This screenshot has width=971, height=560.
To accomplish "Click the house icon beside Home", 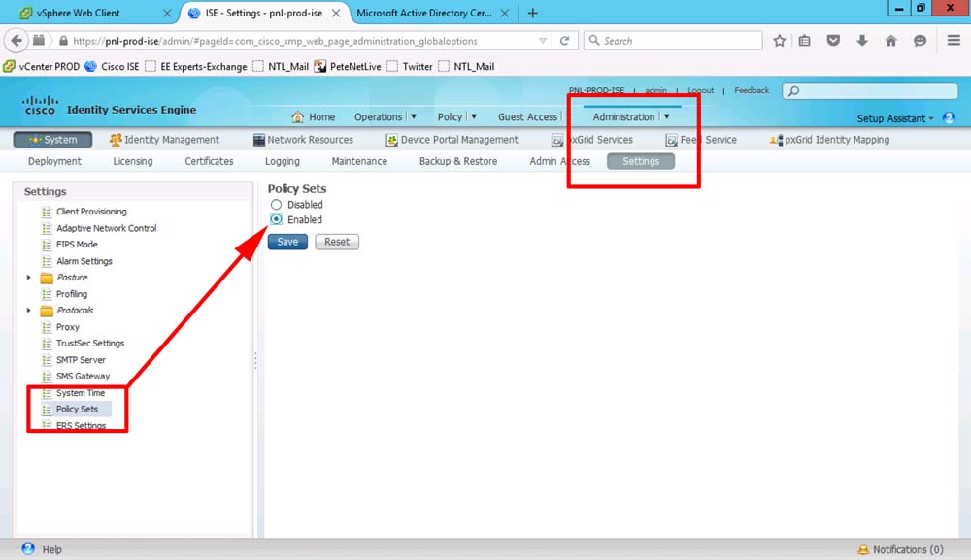I will tap(298, 117).
